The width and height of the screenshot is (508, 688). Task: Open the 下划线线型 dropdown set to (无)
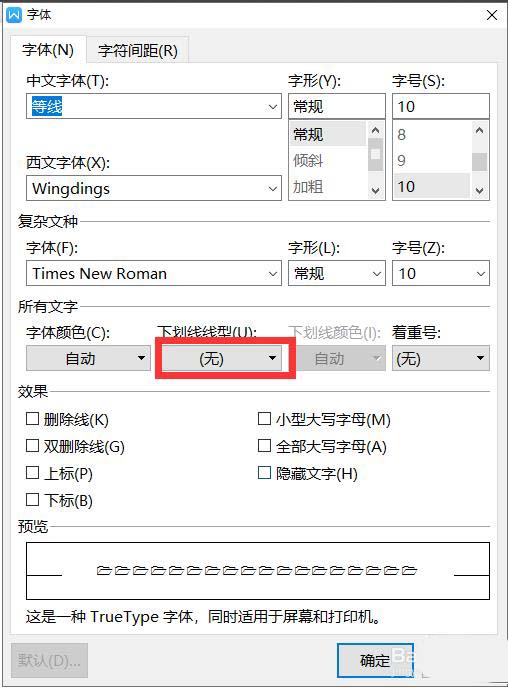[x=222, y=358]
